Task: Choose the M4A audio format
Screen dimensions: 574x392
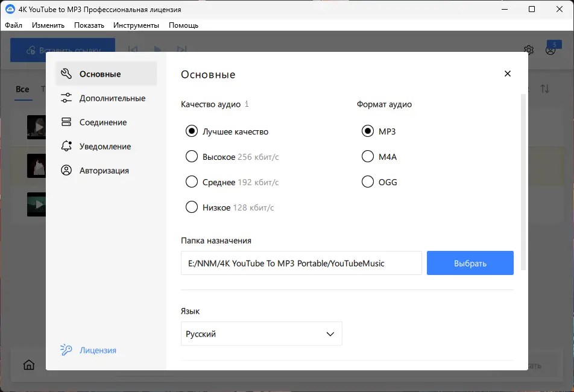Action: coord(367,157)
